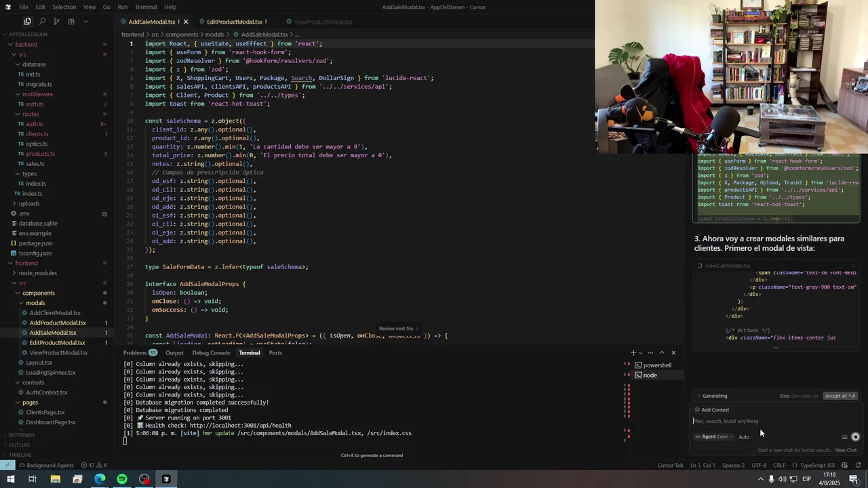Open auth.ts under routes
Viewport: 868px width, 488px height.
[x=35, y=124]
